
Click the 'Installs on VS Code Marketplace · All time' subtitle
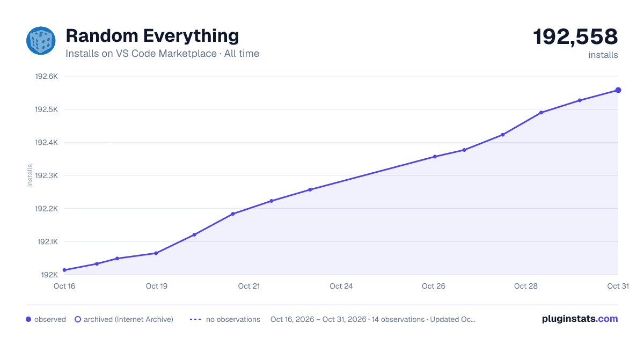[162, 54]
